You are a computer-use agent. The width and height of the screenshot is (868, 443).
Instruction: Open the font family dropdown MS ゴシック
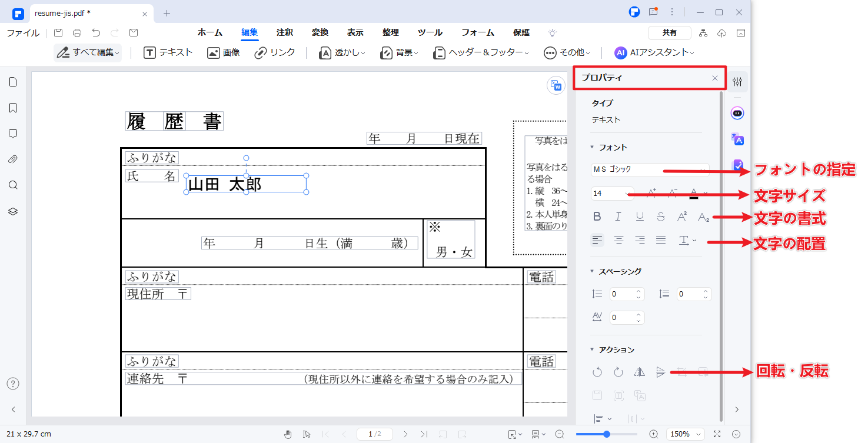click(x=650, y=169)
